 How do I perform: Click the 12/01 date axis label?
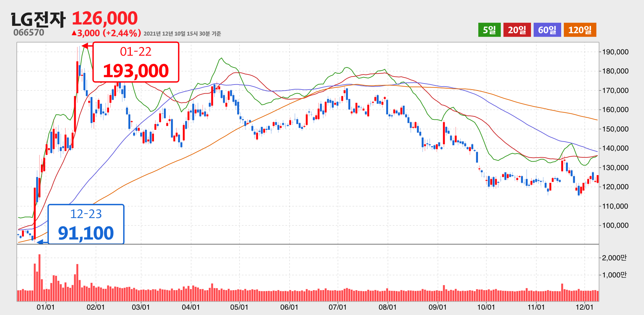click(x=585, y=307)
